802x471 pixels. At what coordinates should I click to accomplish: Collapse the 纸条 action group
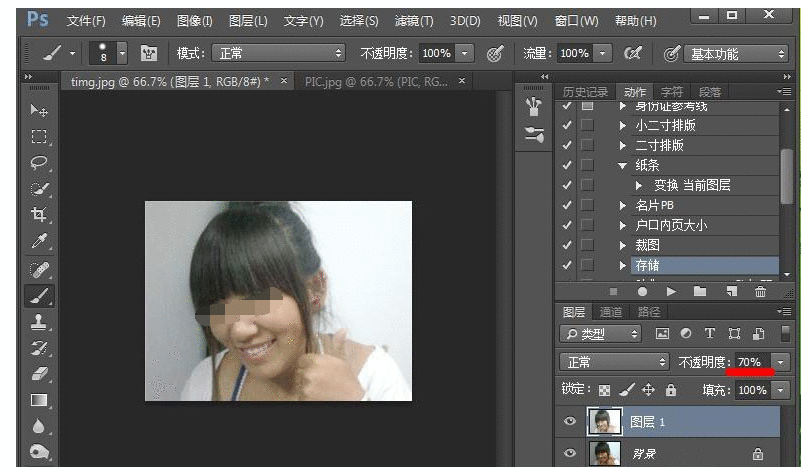623,165
